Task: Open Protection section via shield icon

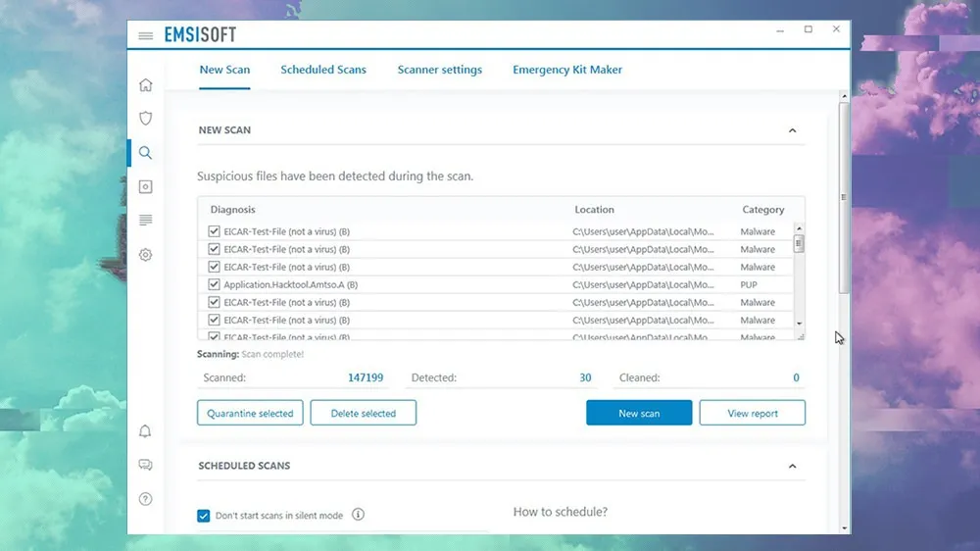Action: (x=146, y=119)
